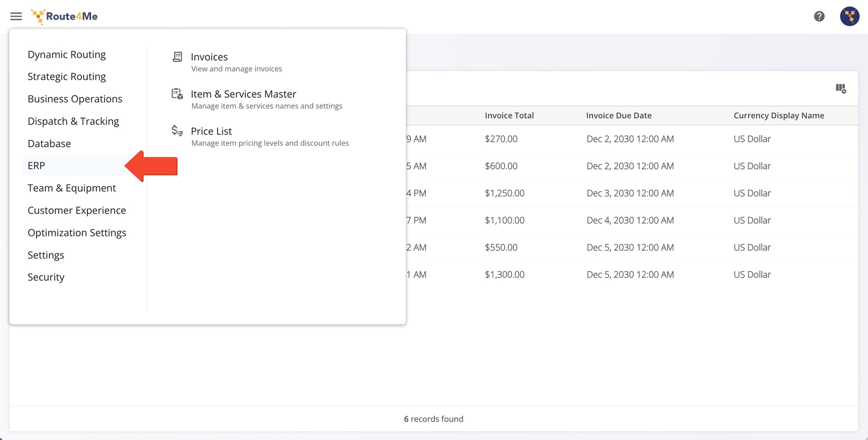Select the ERP menu item
868x440 pixels.
[36, 166]
